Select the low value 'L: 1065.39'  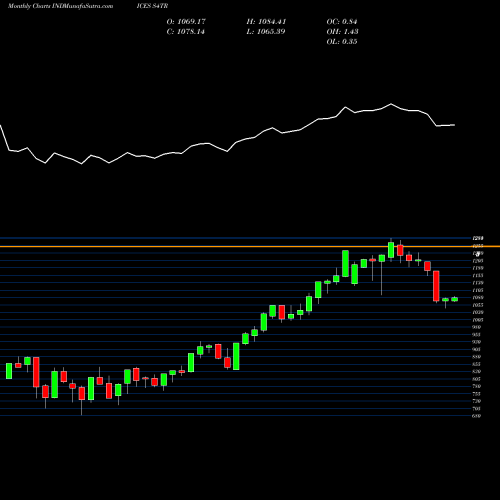266,32
